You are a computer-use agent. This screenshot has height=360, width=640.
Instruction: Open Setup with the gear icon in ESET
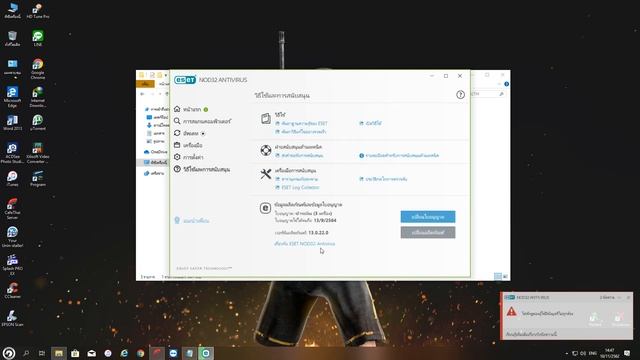click(189, 157)
